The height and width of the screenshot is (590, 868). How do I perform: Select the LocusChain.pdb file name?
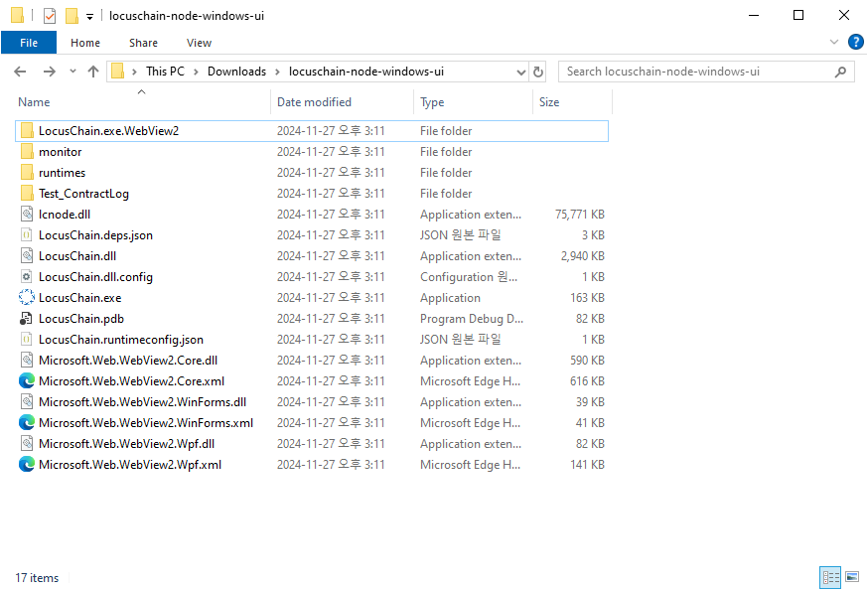tap(81, 318)
